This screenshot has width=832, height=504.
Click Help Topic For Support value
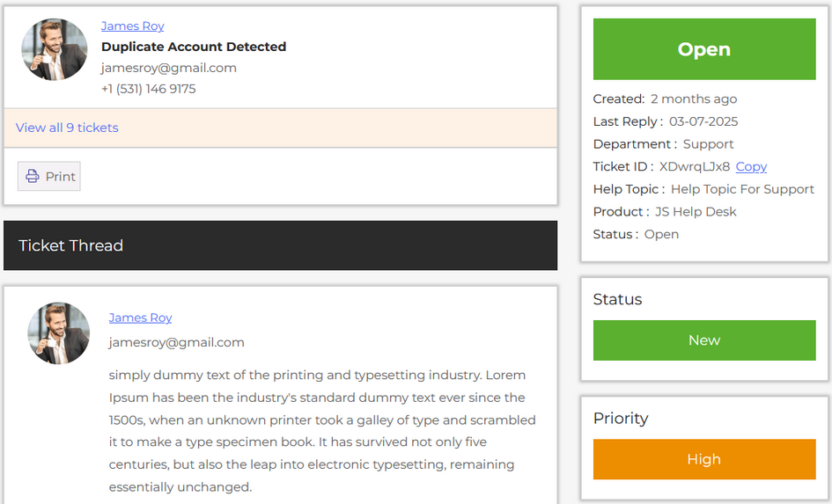742,189
